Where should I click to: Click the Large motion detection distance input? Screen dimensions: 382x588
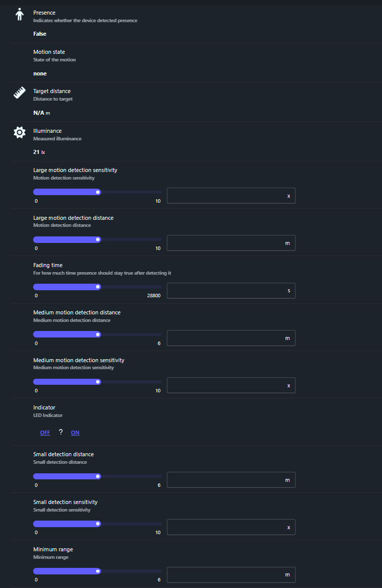click(226, 243)
